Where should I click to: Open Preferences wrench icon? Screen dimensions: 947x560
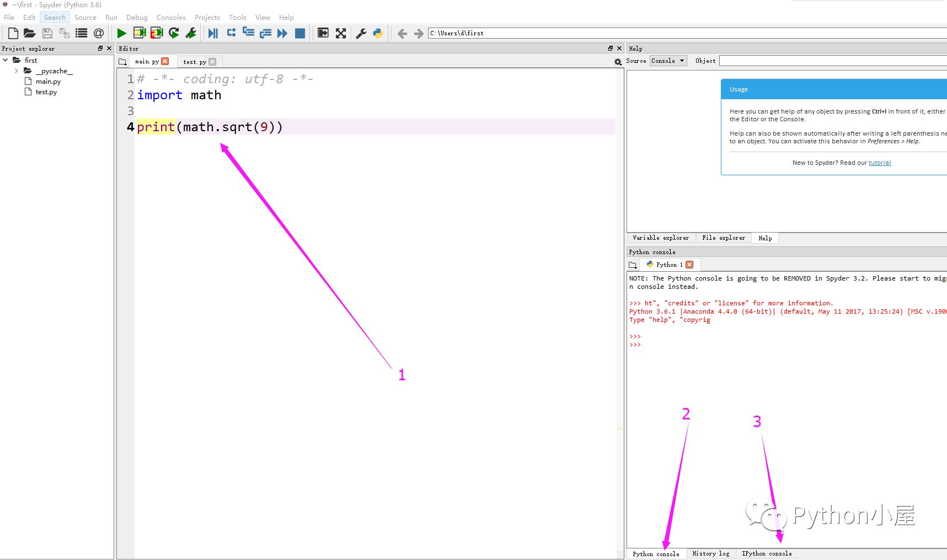click(361, 33)
